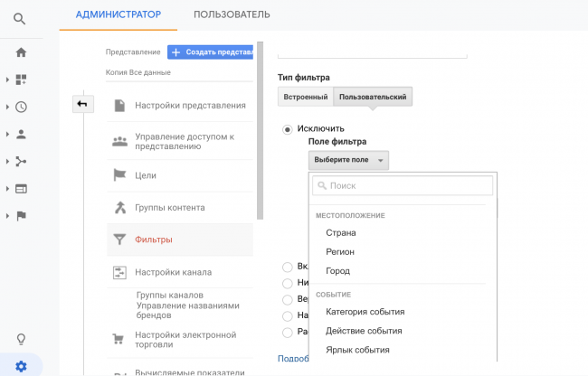The width and height of the screenshot is (588, 376).
Task: Click the search magnifier icon
Action: pyautogui.click(x=20, y=19)
